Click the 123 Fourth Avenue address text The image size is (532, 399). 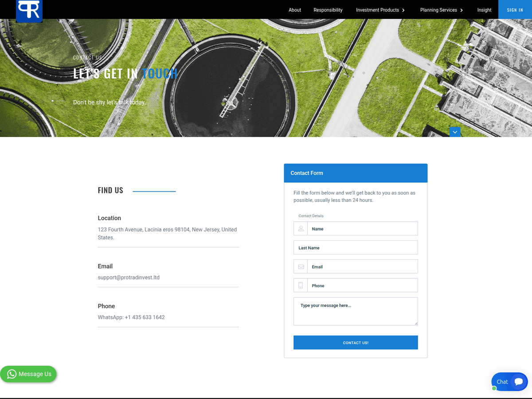coord(167,234)
